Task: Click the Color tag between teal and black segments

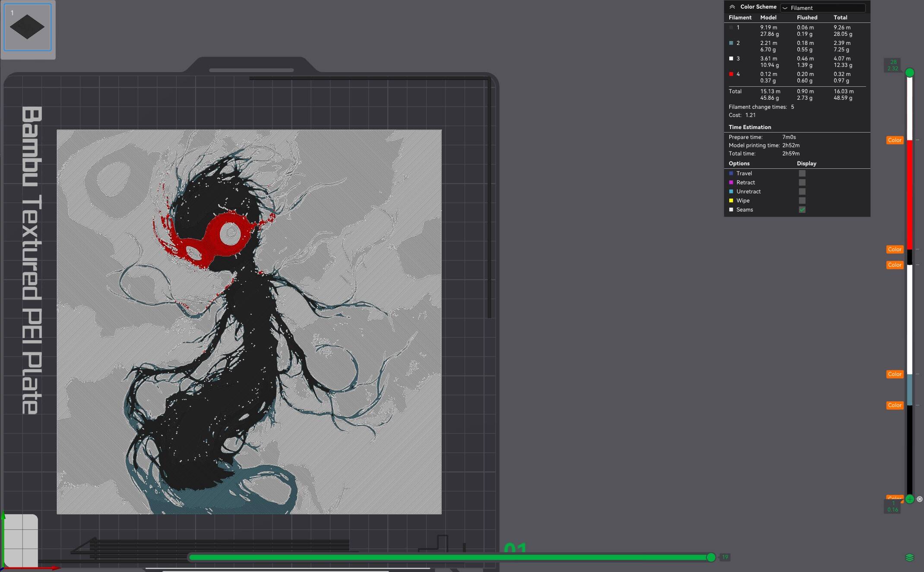Action: [895, 405]
